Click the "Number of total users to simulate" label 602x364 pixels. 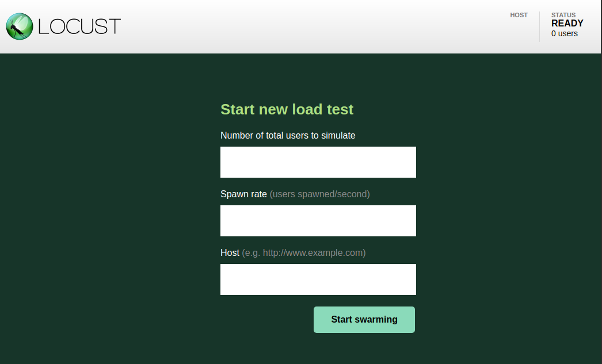(x=288, y=135)
